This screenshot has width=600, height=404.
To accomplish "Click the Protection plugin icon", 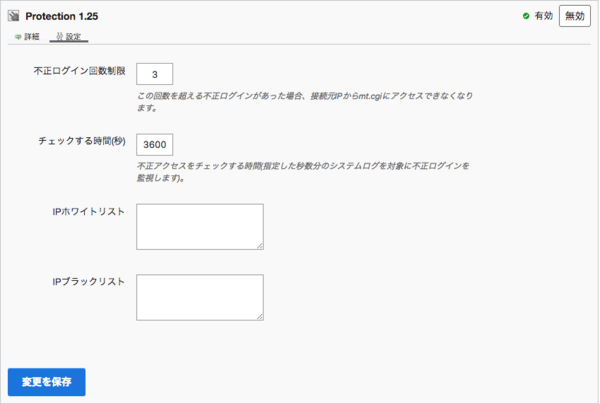I will (x=13, y=18).
